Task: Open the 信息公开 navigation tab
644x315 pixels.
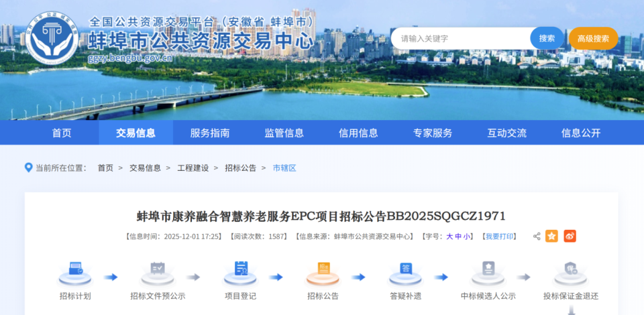Action: (x=581, y=133)
